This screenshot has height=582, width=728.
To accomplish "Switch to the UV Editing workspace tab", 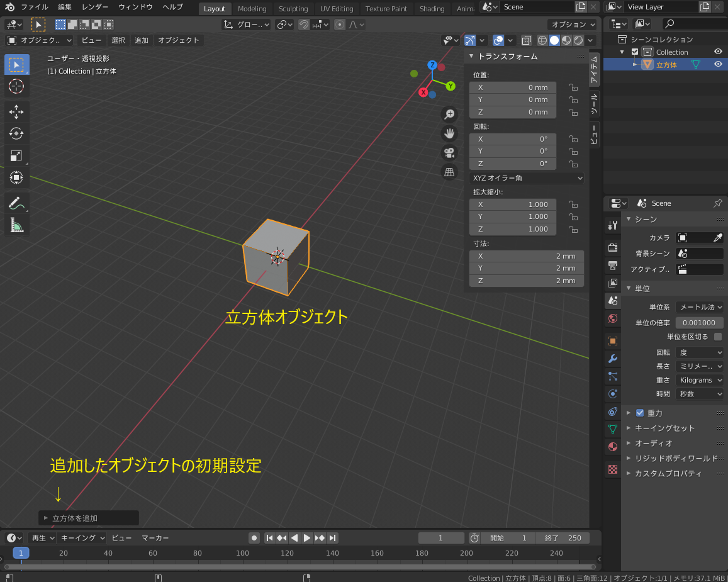I will (337, 9).
